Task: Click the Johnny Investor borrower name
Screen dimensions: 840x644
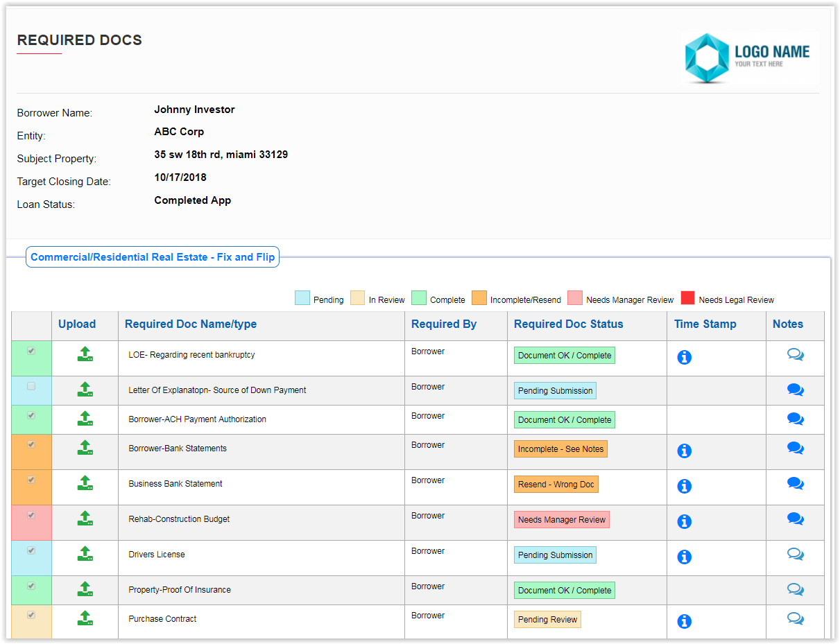Action: [194, 110]
